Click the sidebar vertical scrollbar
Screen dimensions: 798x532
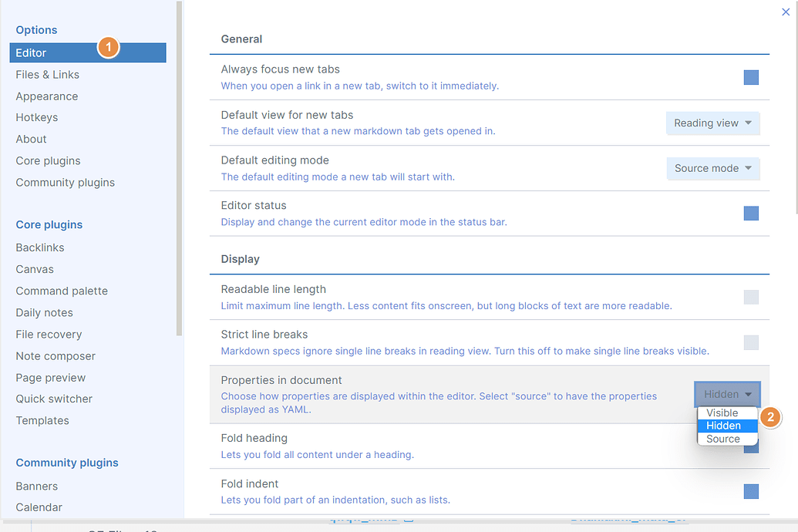[180, 170]
